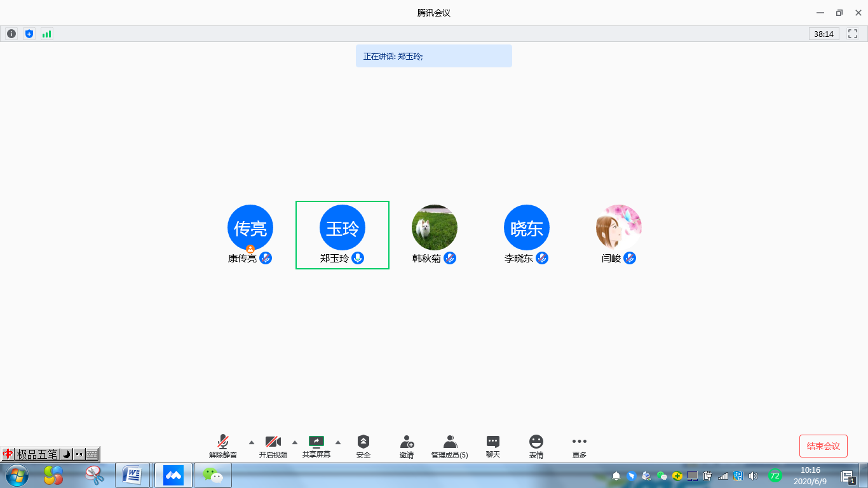Open the four-color pinwheel taskbar app
This screenshot has height=488, width=868.
[x=53, y=475]
